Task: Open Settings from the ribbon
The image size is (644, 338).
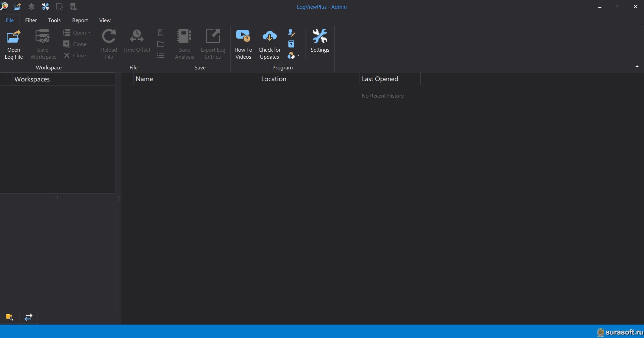Action: point(320,41)
